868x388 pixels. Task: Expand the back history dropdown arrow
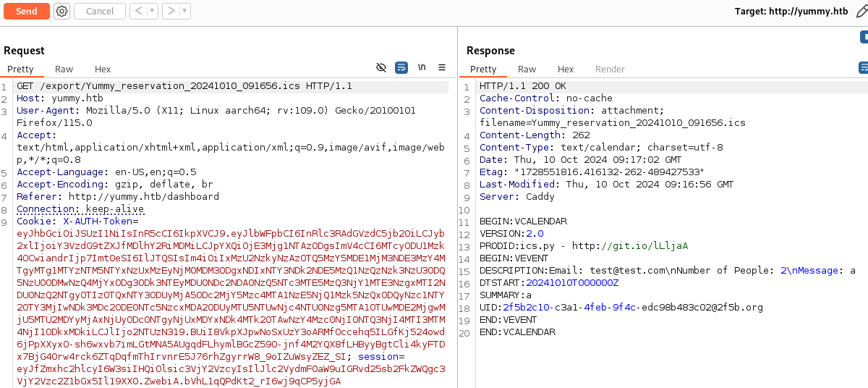pos(152,11)
